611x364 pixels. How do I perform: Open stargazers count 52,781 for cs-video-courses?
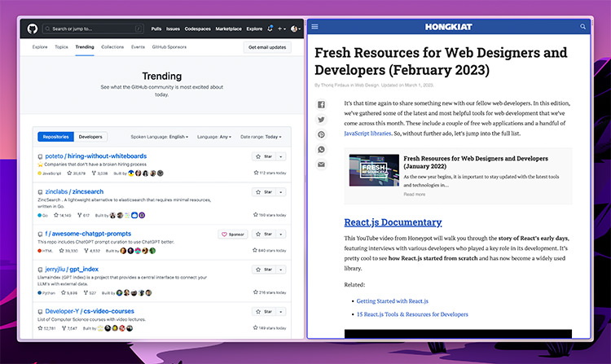(x=46, y=328)
